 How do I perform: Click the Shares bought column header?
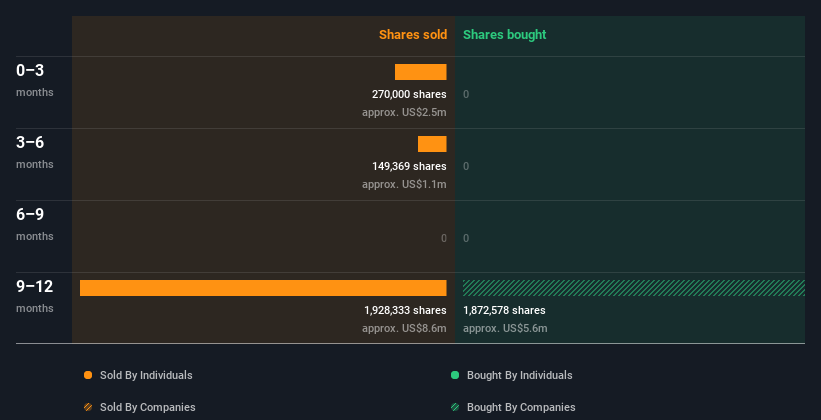point(505,35)
